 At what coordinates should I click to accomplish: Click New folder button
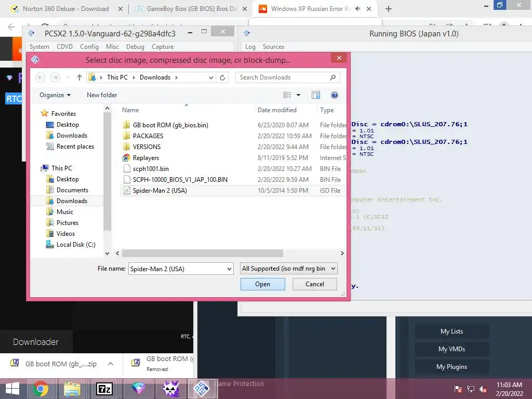[x=102, y=95]
